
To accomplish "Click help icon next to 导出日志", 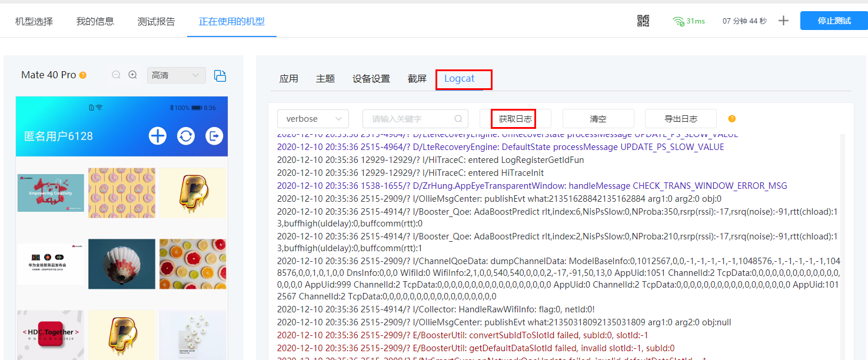I will pos(732,119).
